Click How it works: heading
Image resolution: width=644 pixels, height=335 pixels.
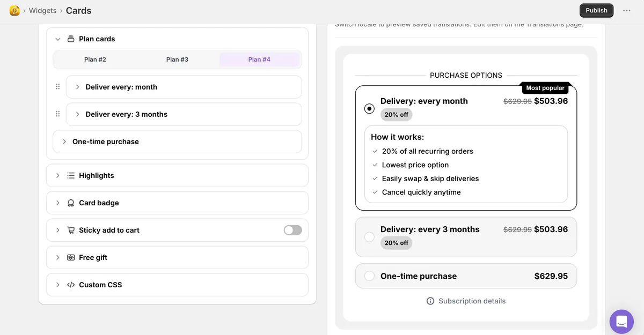coord(398,137)
